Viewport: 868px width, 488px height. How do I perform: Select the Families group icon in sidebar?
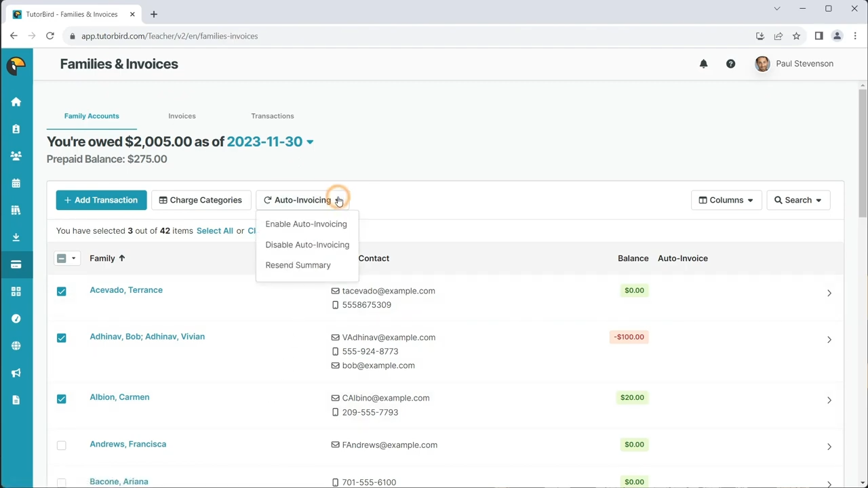(16, 156)
